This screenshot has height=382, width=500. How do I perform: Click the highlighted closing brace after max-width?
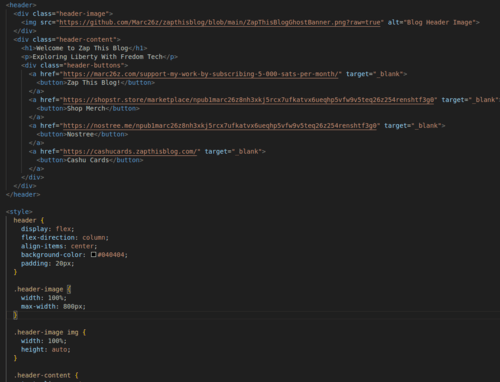[x=15, y=315]
